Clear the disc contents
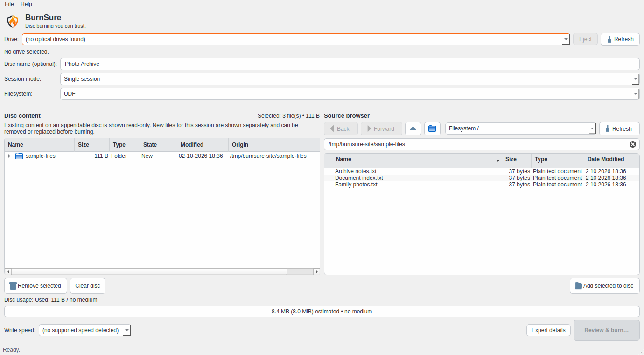The width and height of the screenshot is (644, 355). coord(88,286)
